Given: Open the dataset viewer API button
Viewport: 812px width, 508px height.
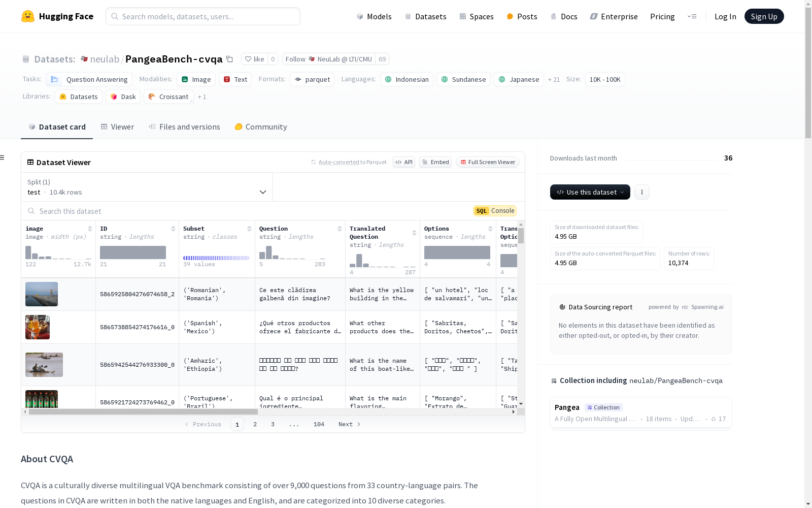Looking at the screenshot, I should [404, 162].
